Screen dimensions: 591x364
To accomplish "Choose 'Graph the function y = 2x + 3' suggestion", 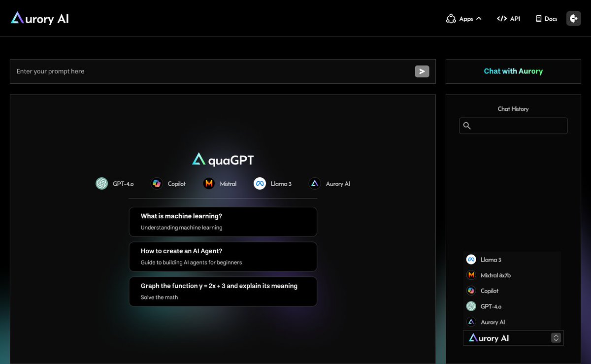I will [223, 292].
